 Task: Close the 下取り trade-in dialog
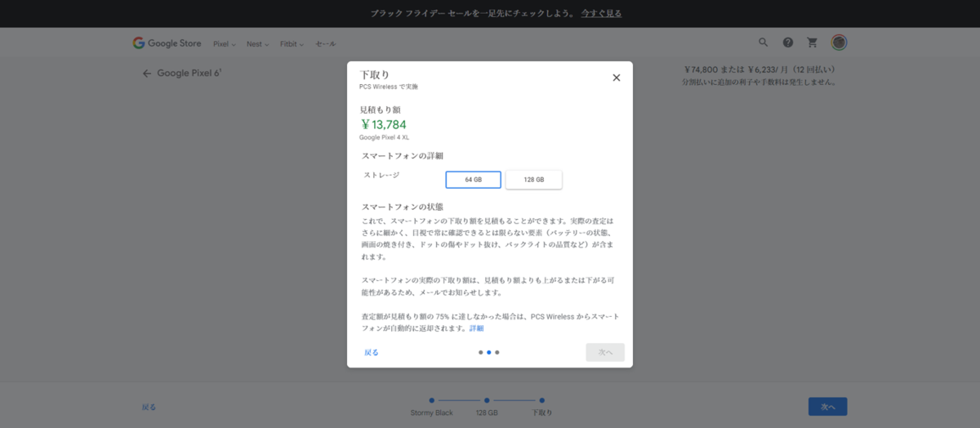click(x=617, y=78)
